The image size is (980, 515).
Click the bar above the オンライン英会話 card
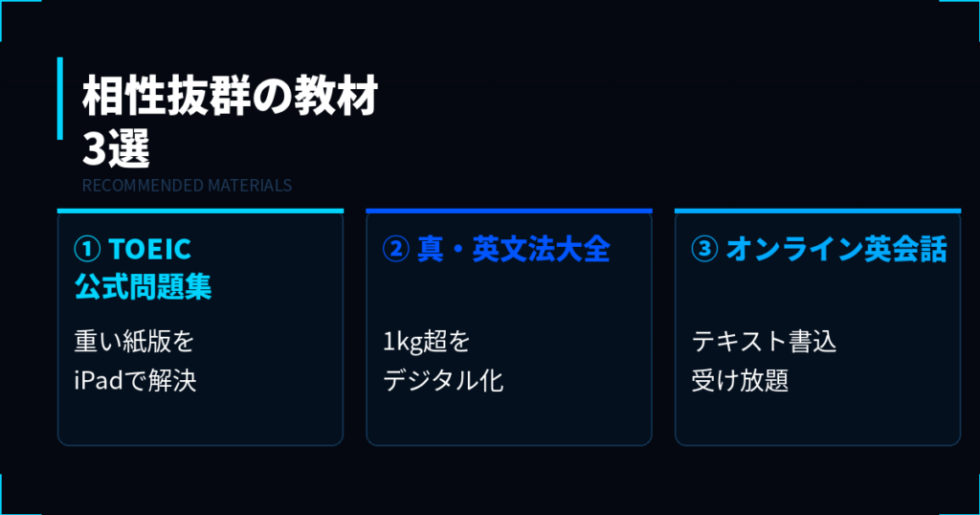(817, 211)
